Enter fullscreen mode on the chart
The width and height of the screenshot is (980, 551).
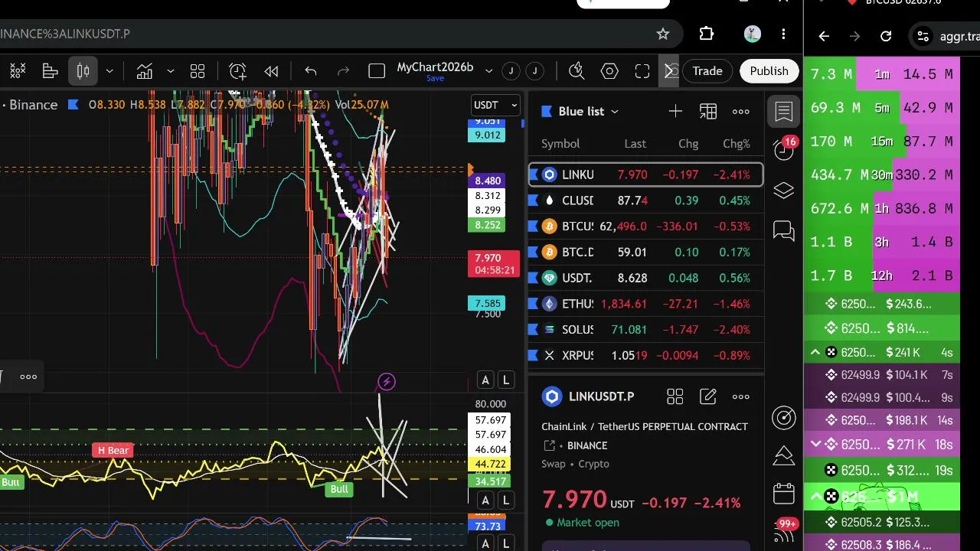click(642, 71)
